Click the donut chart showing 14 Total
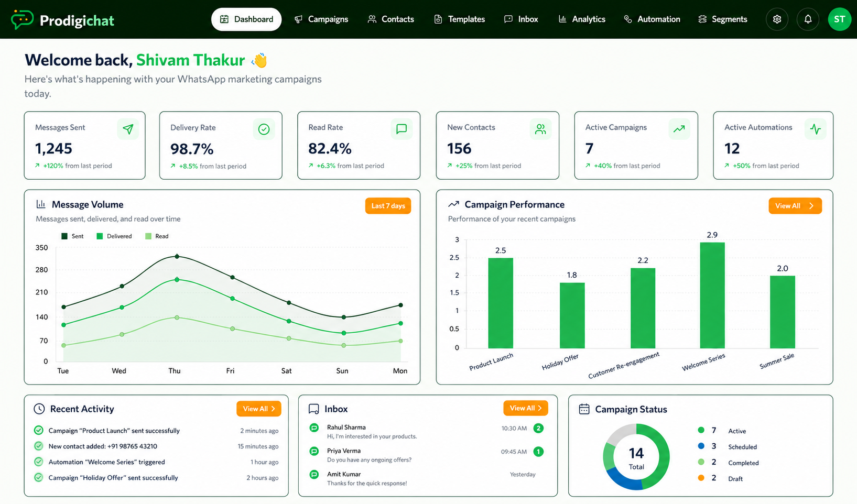The height and width of the screenshot is (504, 857). [636, 457]
